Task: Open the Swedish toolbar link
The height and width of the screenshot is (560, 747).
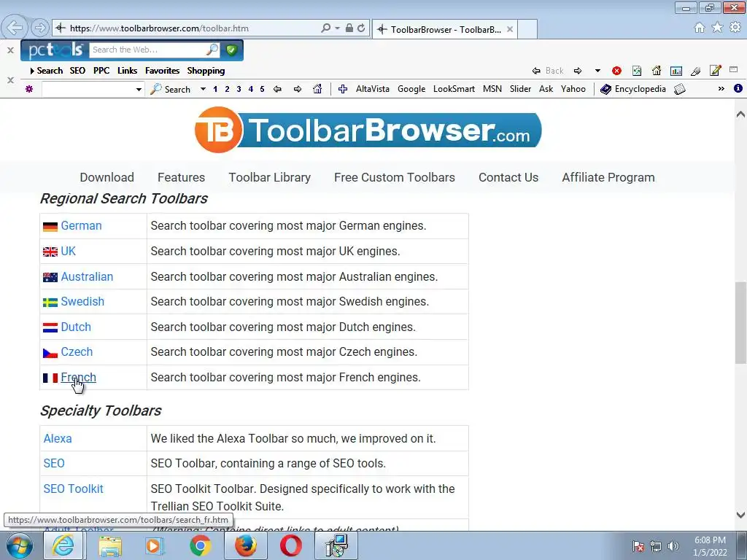Action: (82, 301)
